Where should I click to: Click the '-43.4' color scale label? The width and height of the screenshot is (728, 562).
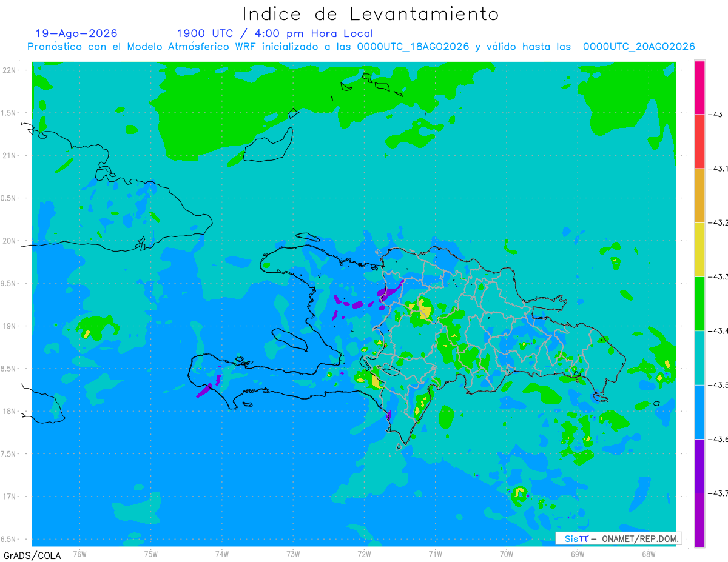coord(718,331)
